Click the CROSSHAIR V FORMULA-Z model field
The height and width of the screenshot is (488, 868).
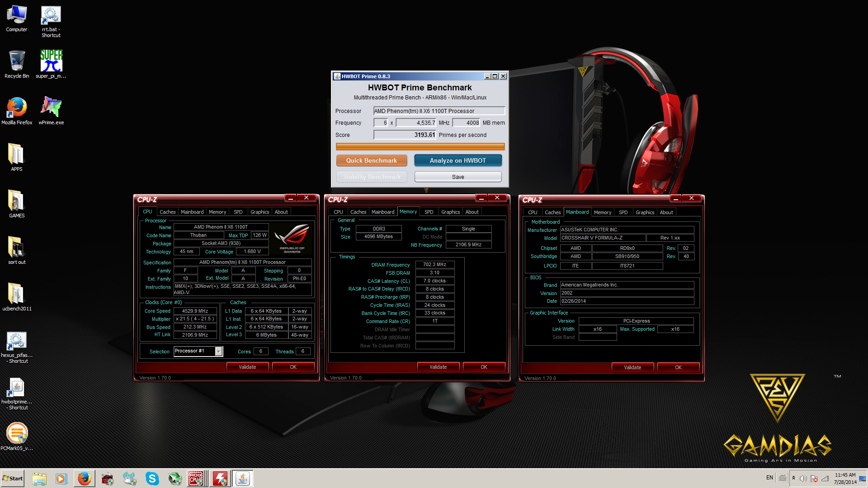tap(602, 238)
